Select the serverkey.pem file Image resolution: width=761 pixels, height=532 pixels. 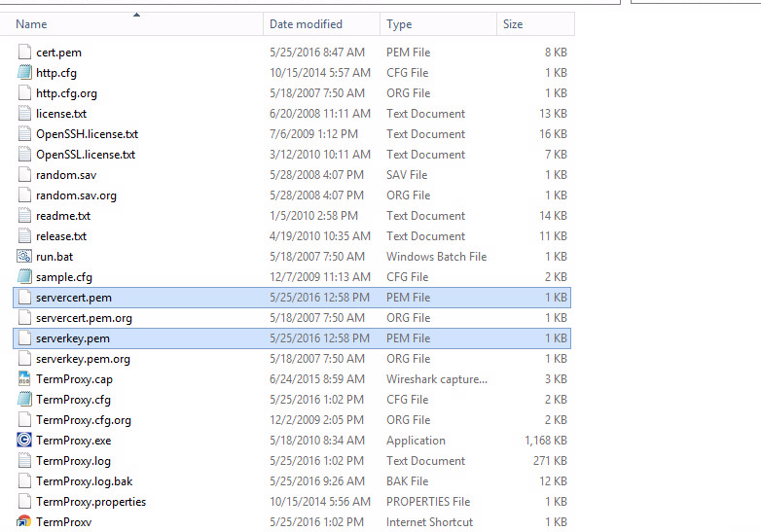(71, 338)
